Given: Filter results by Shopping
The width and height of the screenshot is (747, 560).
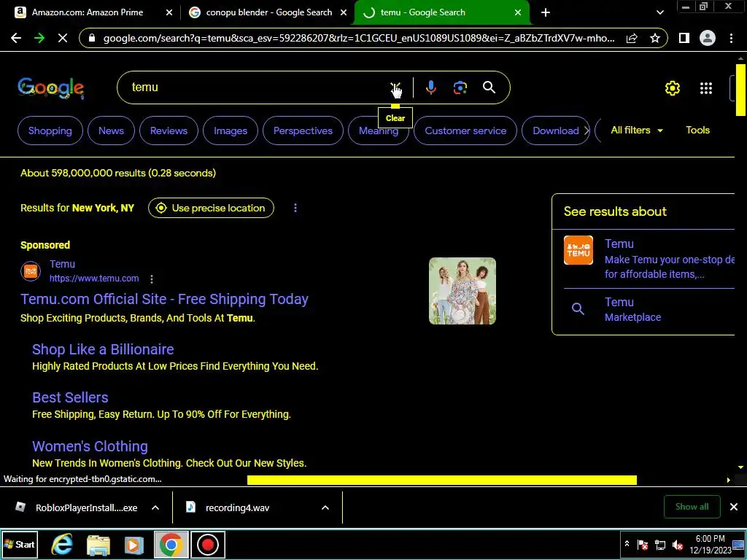Looking at the screenshot, I should [x=50, y=131].
